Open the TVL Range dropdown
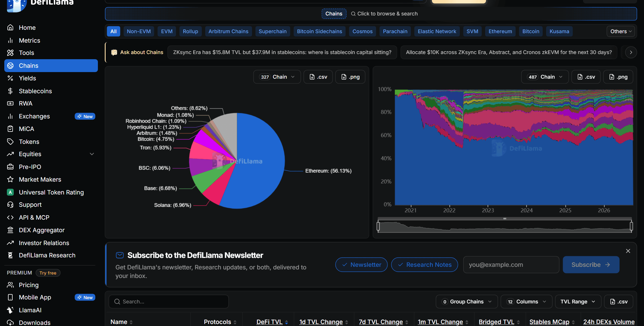Viewport: 644px width, 326px height. [578, 301]
